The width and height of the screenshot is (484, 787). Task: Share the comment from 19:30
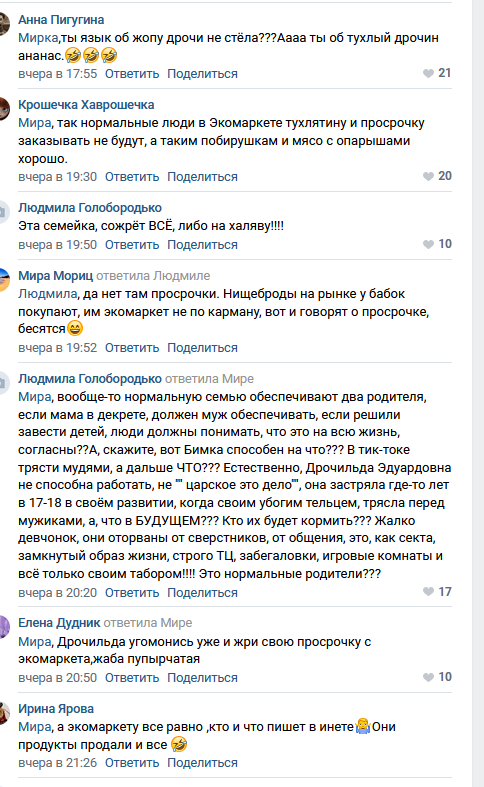(x=202, y=177)
